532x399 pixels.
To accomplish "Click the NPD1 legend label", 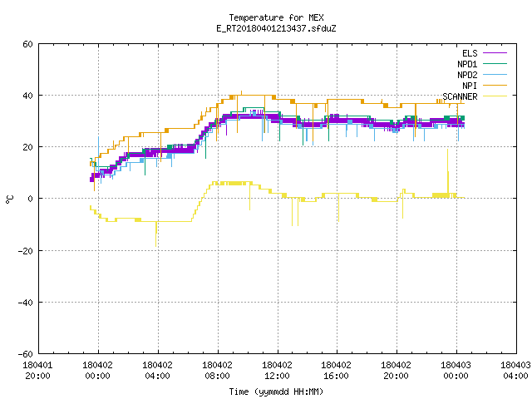I will 467,64.
